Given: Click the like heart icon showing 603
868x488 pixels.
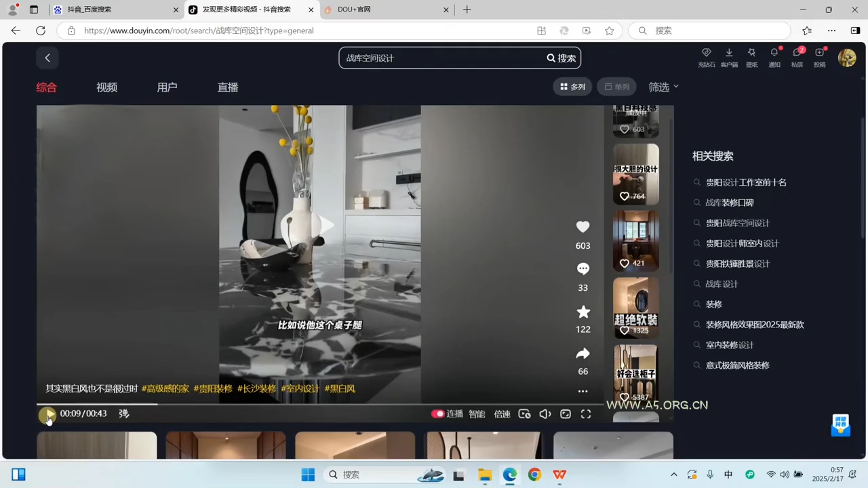Looking at the screenshot, I should point(583,227).
